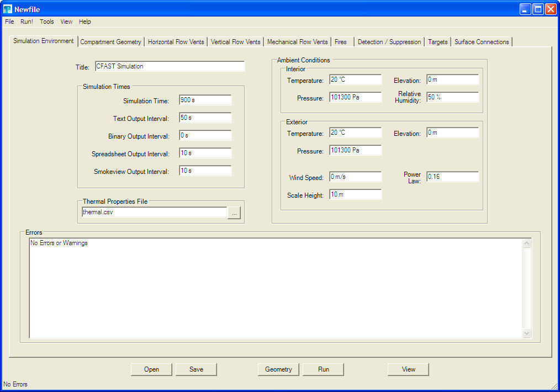Open the Tools menu
Screen dimensions: 560x392
[x=47, y=22]
